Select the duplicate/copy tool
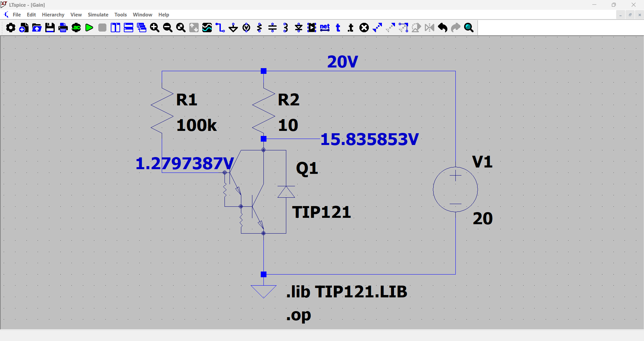 click(x=377, y=28)
